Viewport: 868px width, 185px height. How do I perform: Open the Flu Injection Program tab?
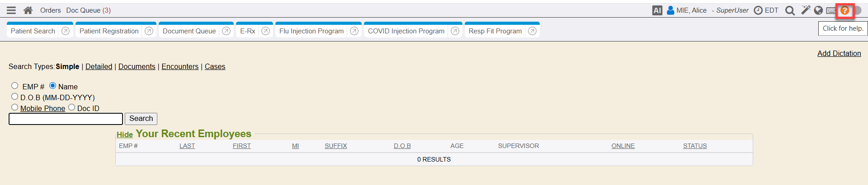click(311, 31)
